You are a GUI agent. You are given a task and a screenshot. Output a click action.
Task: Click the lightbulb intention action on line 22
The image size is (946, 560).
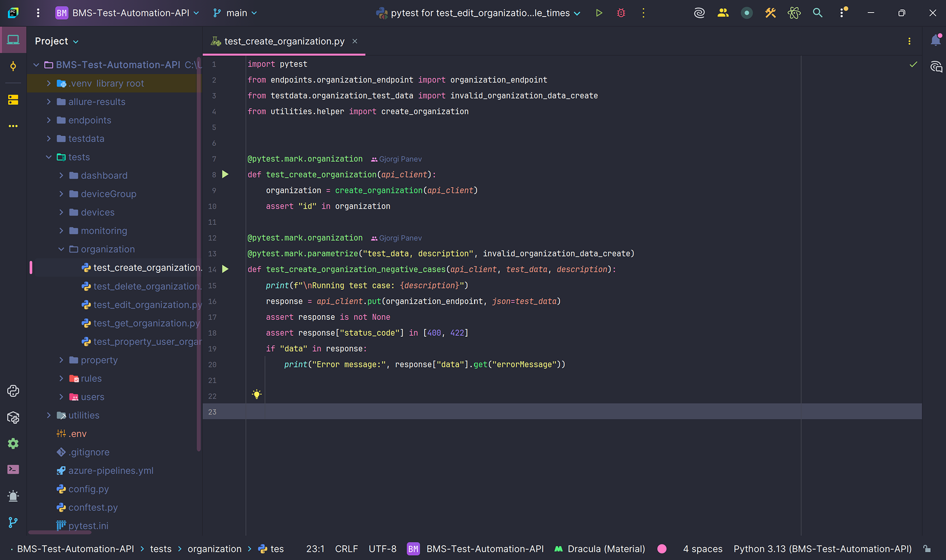pos(256,394)
